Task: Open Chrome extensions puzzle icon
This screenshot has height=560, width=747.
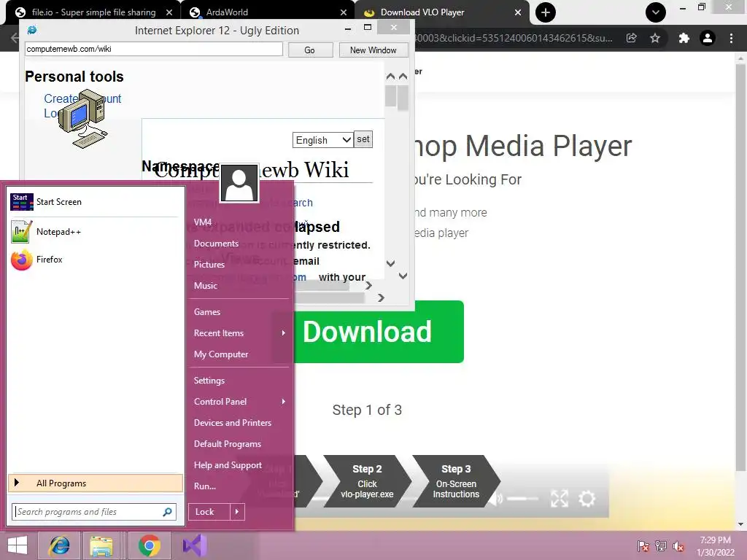Action: [x=684, y=38]
